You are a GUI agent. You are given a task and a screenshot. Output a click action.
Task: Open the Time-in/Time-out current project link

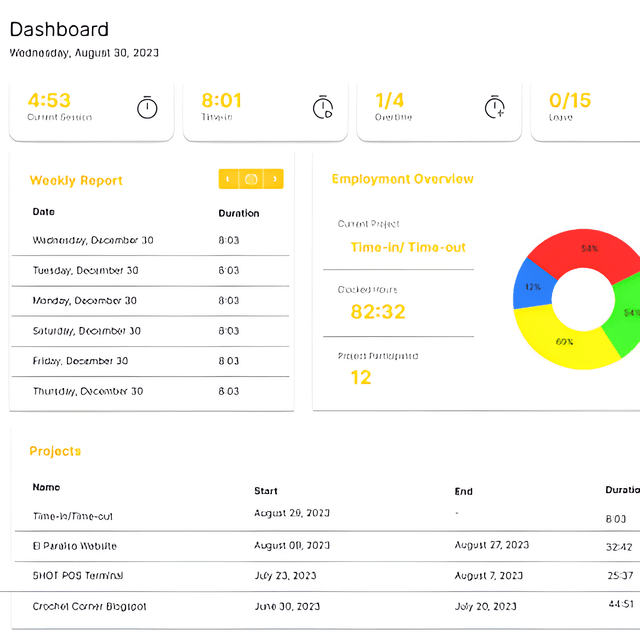(408, 247)
